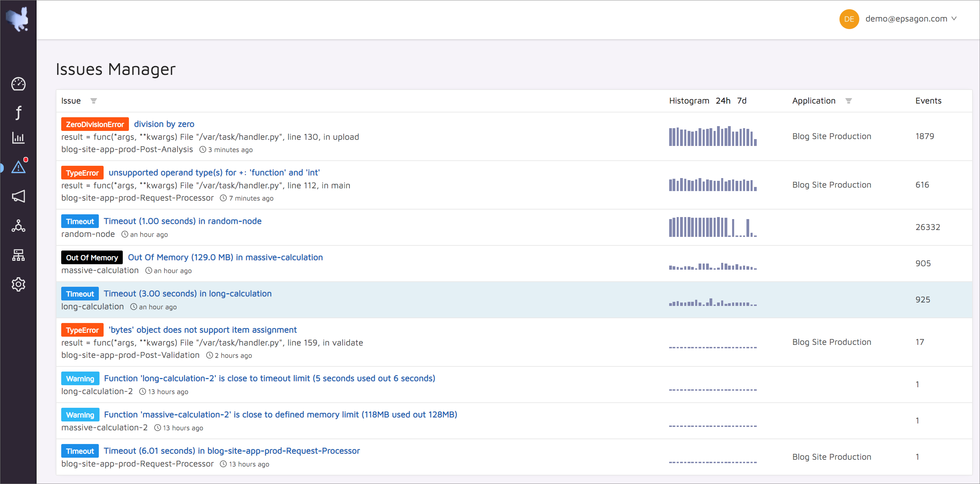980x484 pixels.
Task: Click the Events column header
Action: tap(928, 101)
